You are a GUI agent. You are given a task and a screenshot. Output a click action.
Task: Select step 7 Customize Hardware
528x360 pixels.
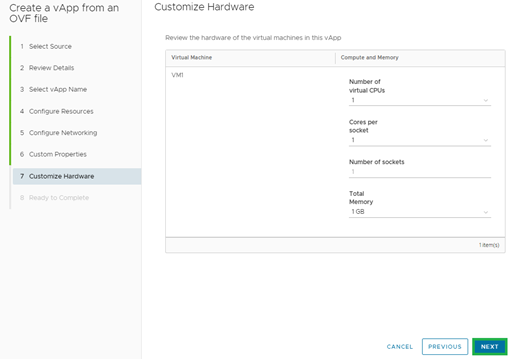[77, 176]
